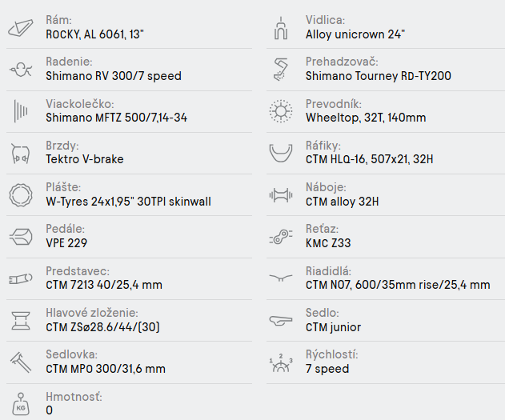Click the stem icon beside Predstavec
Image resolution: width=505 pixels, height=420 pixels.
coord(19,278)
